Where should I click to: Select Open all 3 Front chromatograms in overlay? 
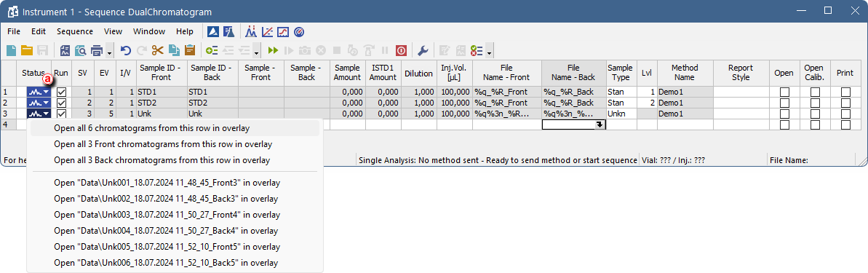(175, 145)
